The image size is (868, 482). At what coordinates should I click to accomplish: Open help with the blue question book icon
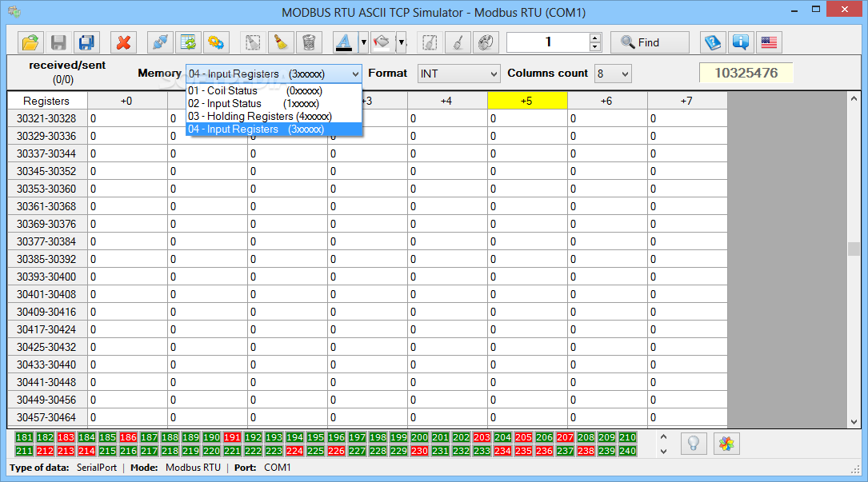pos(713,42)
